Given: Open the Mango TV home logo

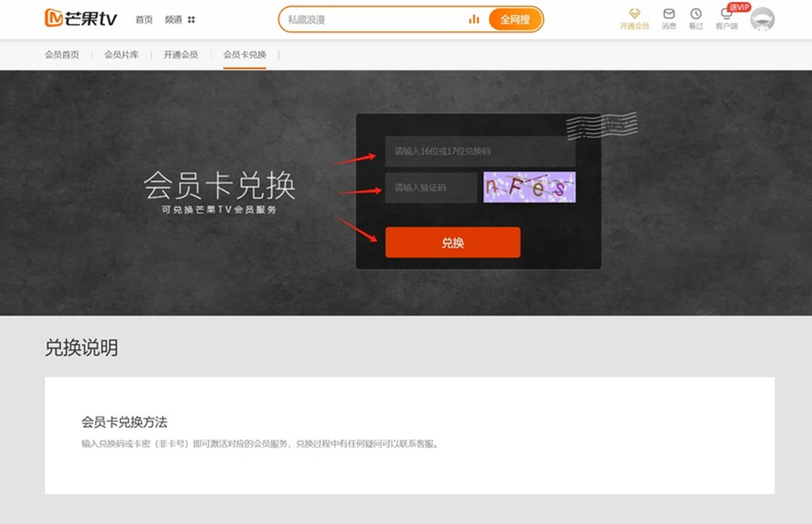Looking at the screenshot, I should tap(80, 18).
